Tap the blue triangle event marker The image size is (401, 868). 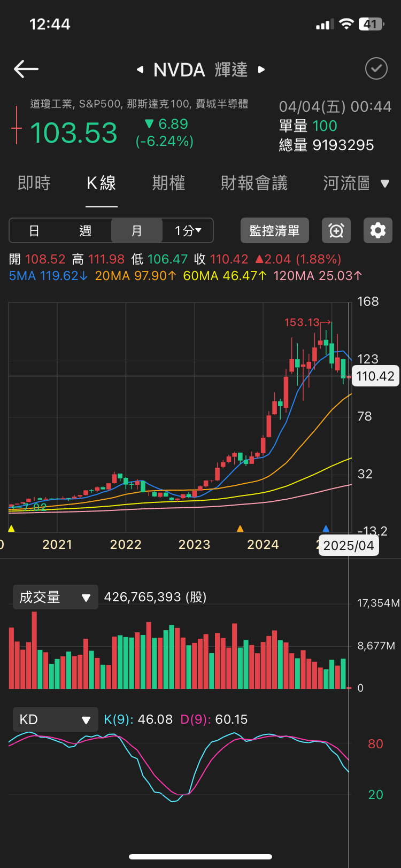pyautogui.click(x=326, y=529)
